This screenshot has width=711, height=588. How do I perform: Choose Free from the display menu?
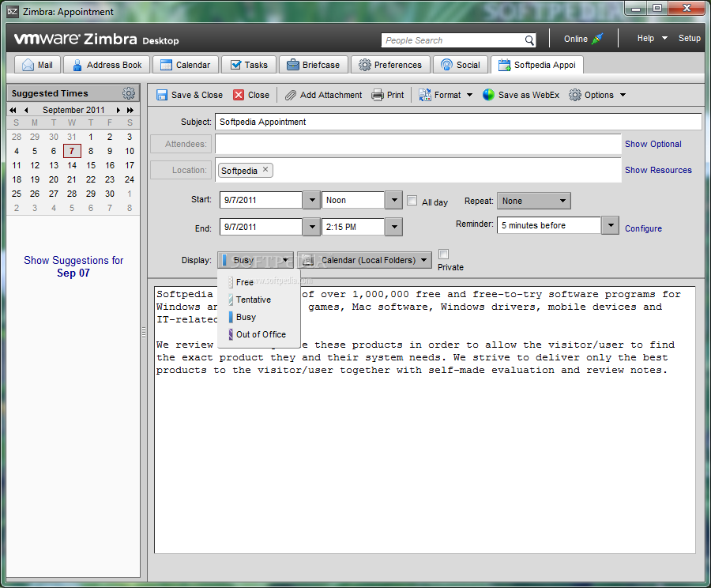259,282
